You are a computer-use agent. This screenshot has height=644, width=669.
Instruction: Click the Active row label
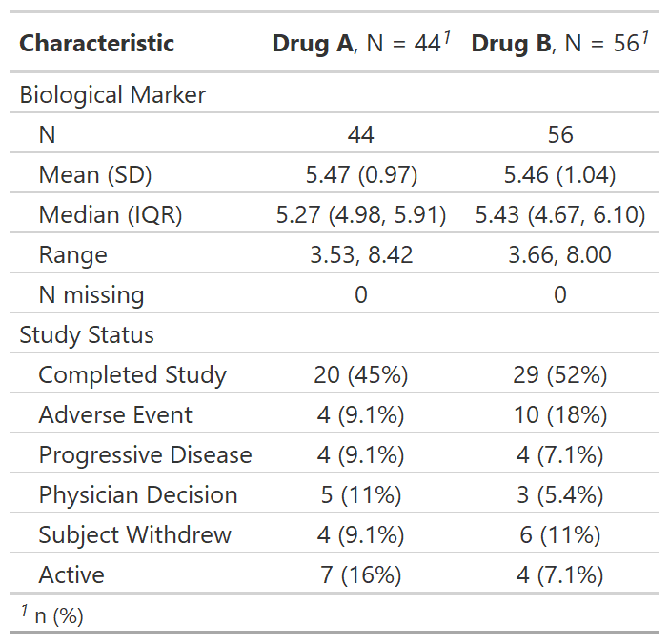[71, 574]
